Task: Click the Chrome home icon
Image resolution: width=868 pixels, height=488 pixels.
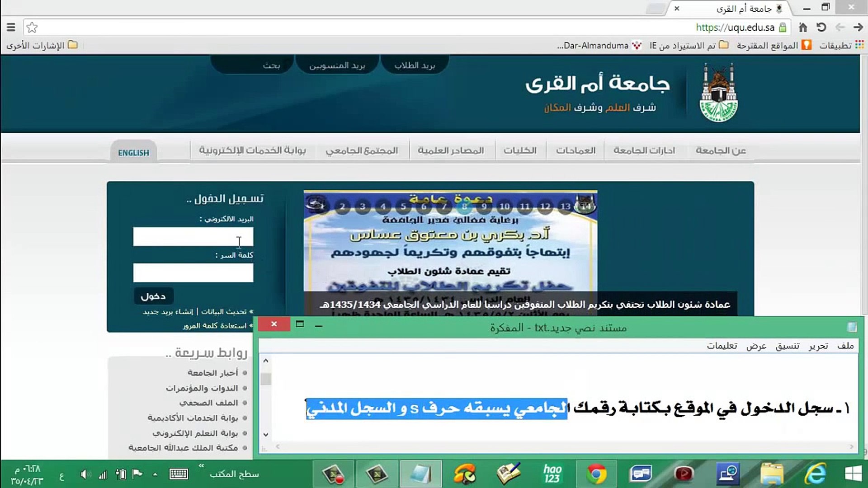Action: 803,28
